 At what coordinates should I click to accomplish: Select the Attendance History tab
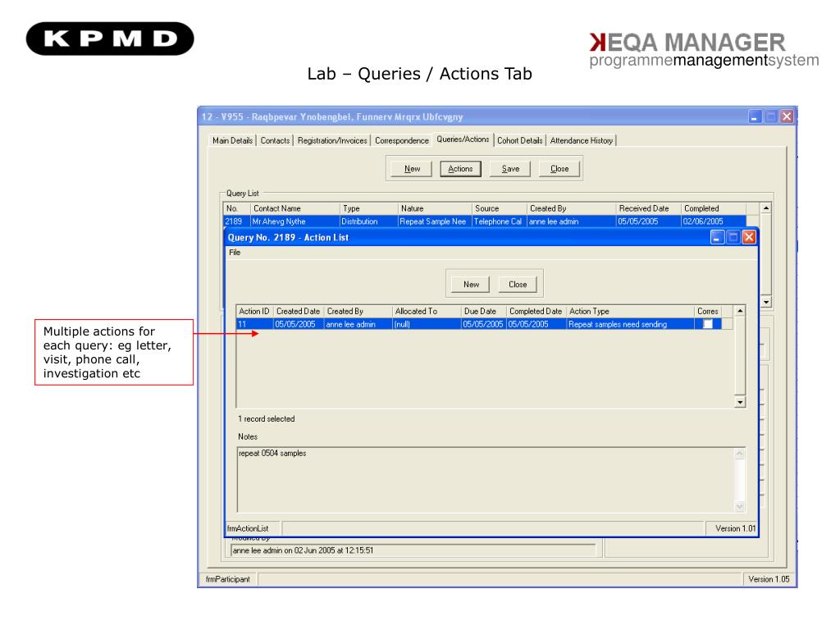click(x=582, y=140)
